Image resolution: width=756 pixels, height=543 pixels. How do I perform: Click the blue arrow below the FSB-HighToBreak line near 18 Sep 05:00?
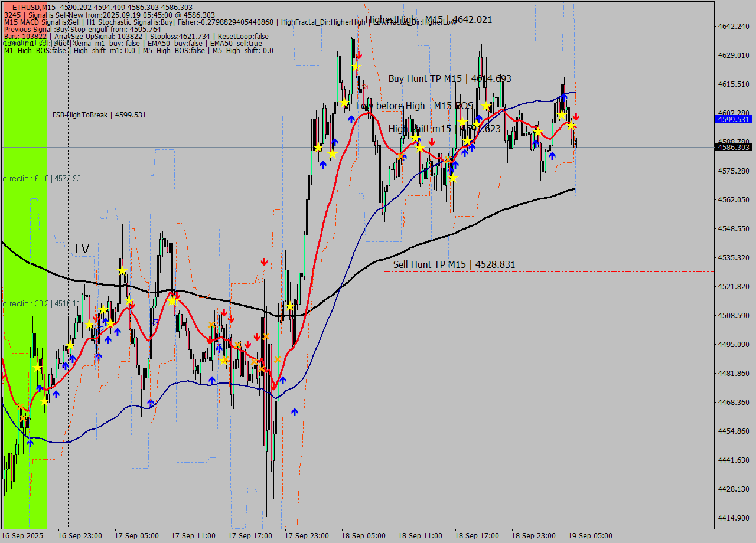coord(351,119)
